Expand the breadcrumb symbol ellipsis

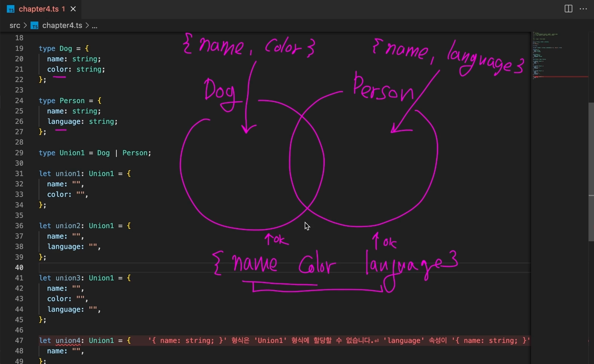[95, 26]
